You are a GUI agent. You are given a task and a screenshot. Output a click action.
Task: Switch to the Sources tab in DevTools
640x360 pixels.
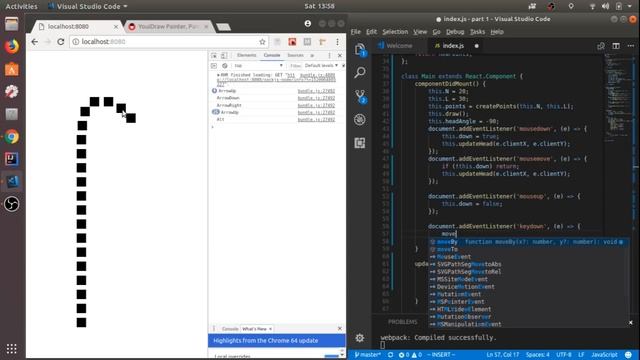point(295,55)
